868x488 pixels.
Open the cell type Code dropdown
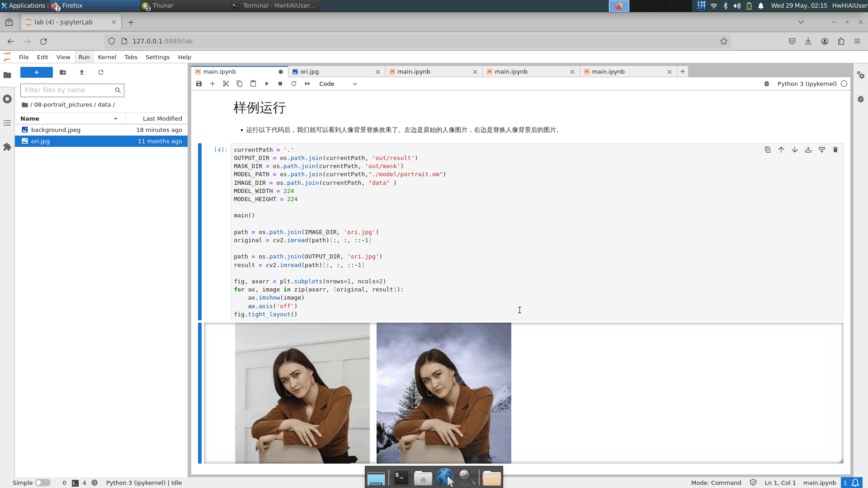coord(338,84)
